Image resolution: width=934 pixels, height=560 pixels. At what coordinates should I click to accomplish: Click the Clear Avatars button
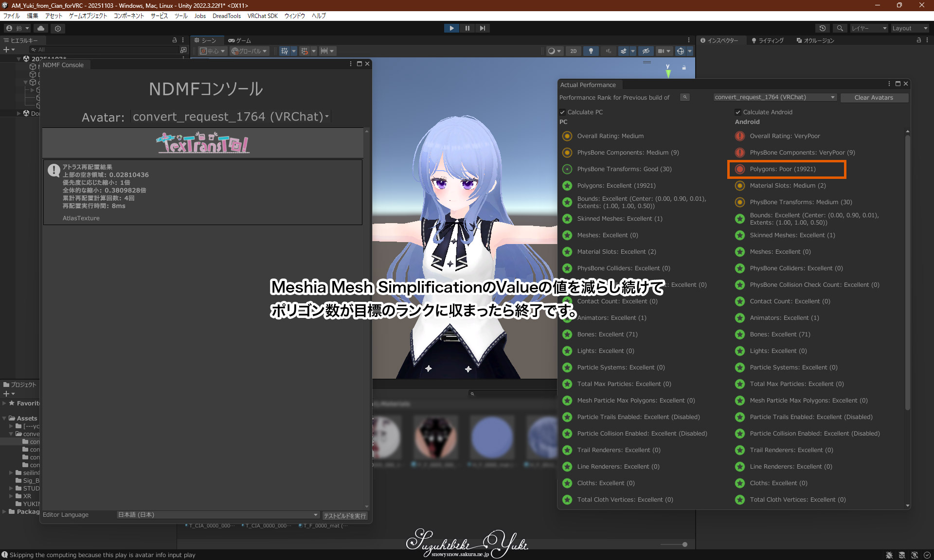tap(874, 98)
